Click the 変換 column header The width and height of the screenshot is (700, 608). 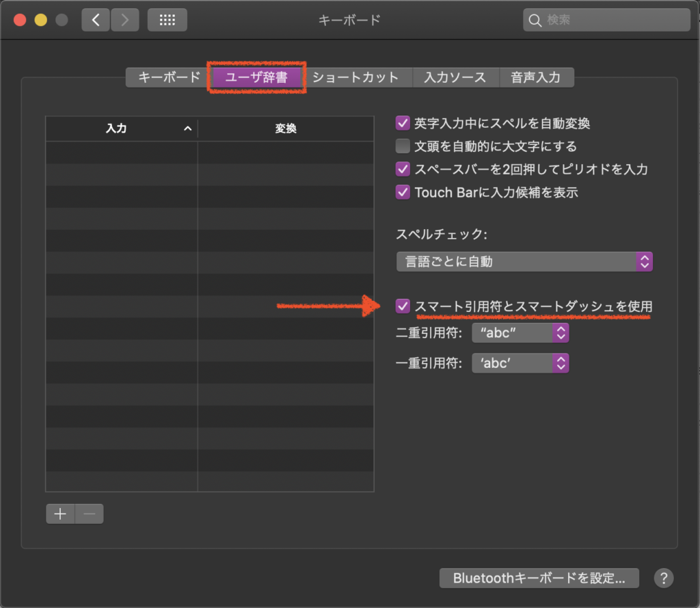(x=286, y=129)
